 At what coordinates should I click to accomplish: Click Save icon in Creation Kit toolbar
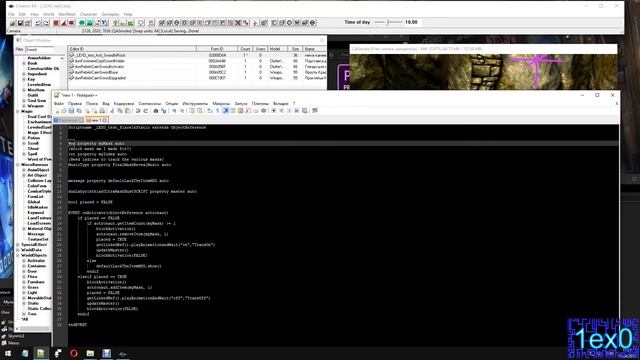tap(20, 23)
